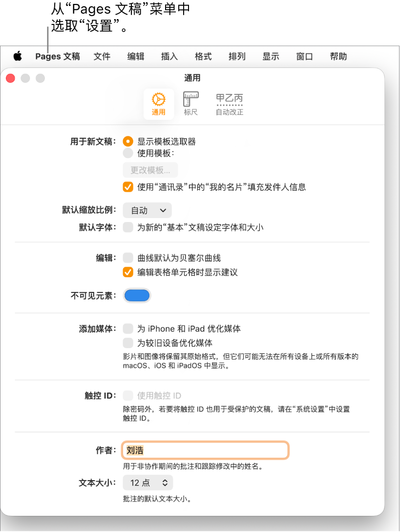Open the 文本大小 dropdown showing 12 点
Image resolution: width=400 pixels, height=532 pixels.
pyautogui.click(x=147, y=483)
